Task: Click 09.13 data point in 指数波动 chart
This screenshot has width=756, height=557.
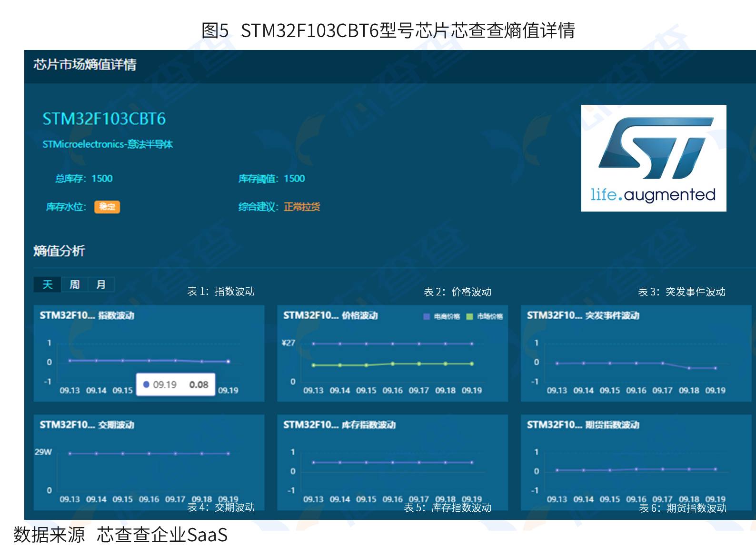Action: coord(70,361)
